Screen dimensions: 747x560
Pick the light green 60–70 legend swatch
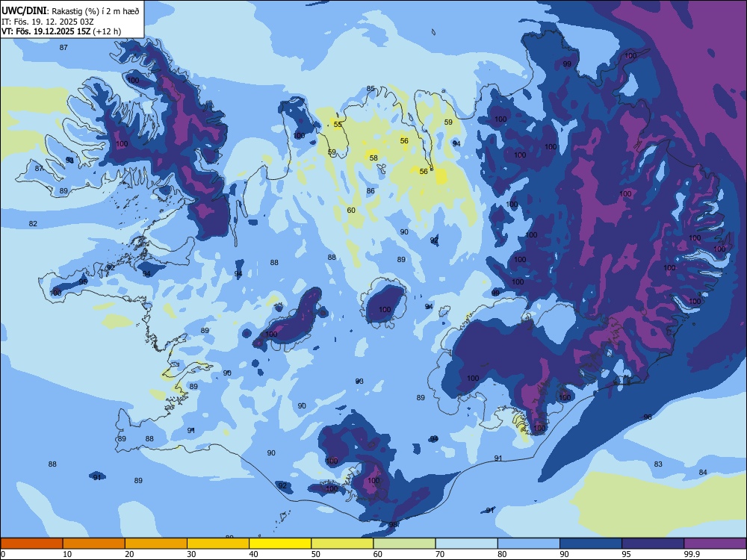click(404, 544)
